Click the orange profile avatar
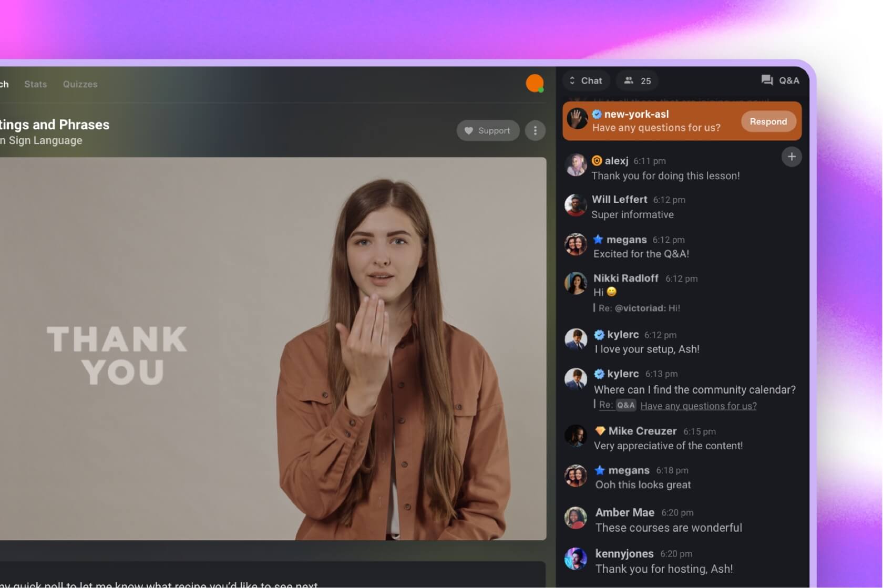Screen dimensions: 883x588 click(x=535, y=83)
